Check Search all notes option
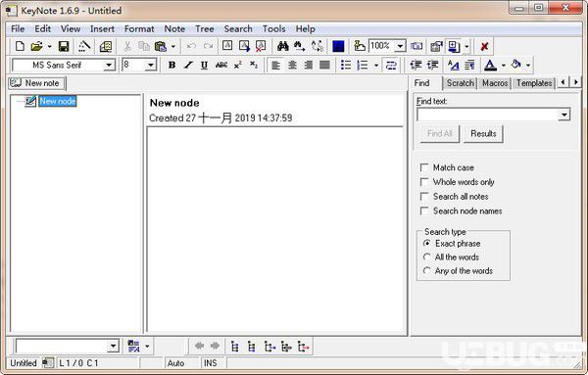The image size is (588, 375). [x=424, y=196]
